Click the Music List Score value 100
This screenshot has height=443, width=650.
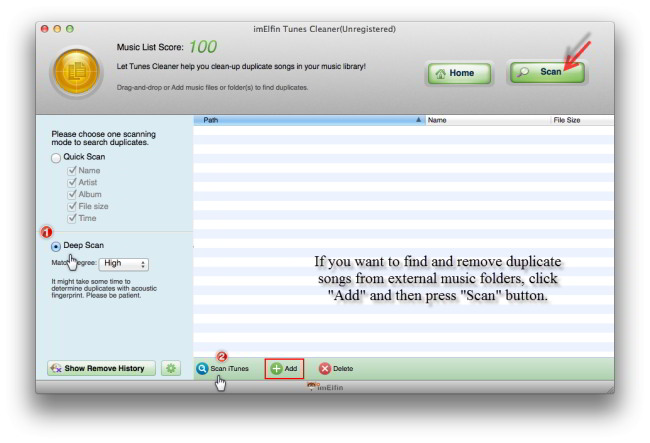[203, 47]
